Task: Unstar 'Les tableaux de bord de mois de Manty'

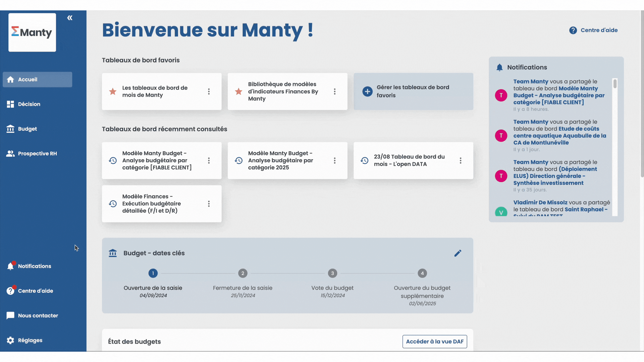Action: (113, 92)
